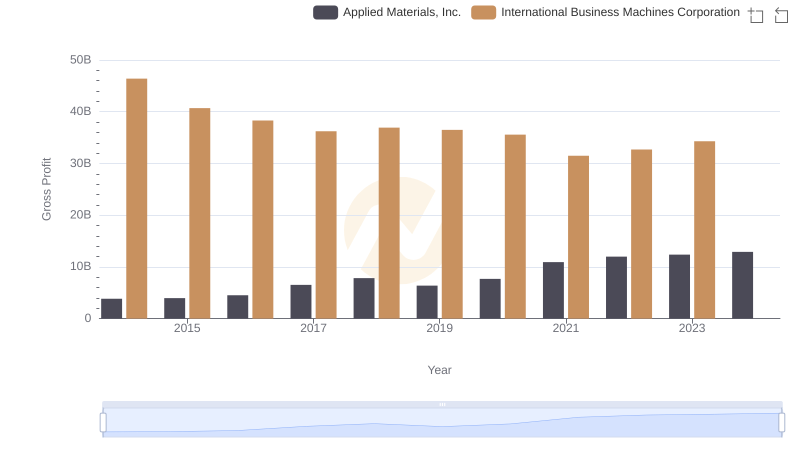Click the IBM bar for 2021
This screenshot has height=461, width=800.
(578, 237)
